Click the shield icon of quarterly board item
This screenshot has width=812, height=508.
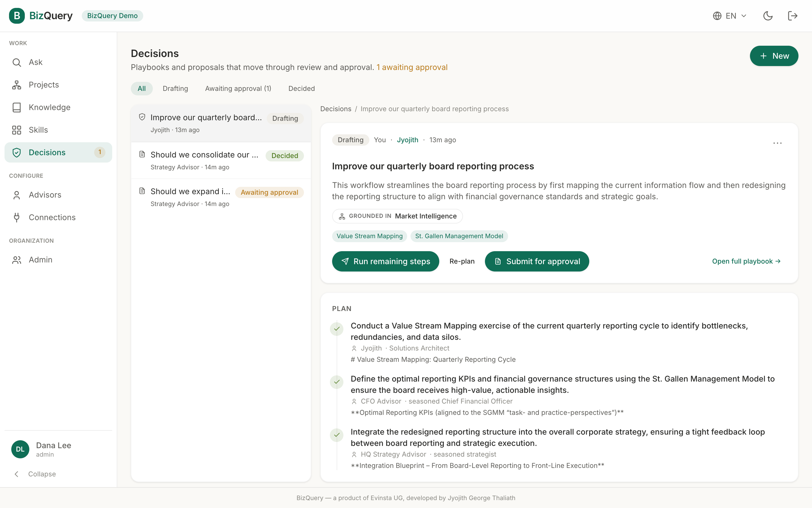coord(142,117)
